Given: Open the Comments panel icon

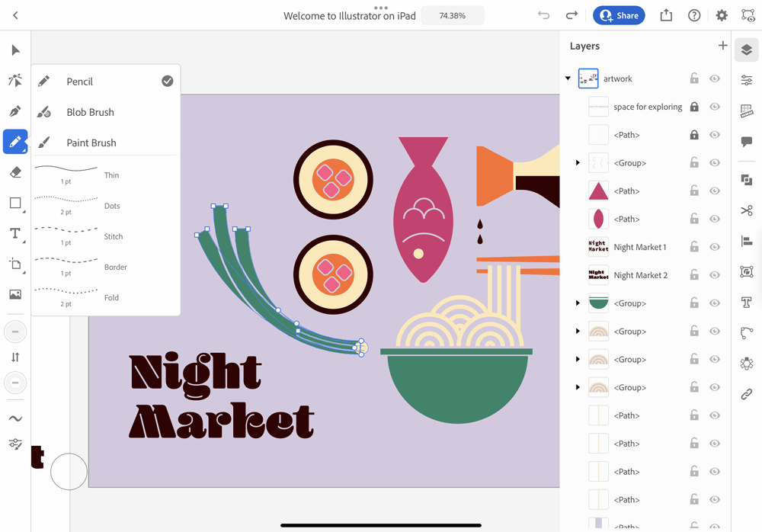Looking at the screenshot, I should pyautogui.click(x=746, y=142).
